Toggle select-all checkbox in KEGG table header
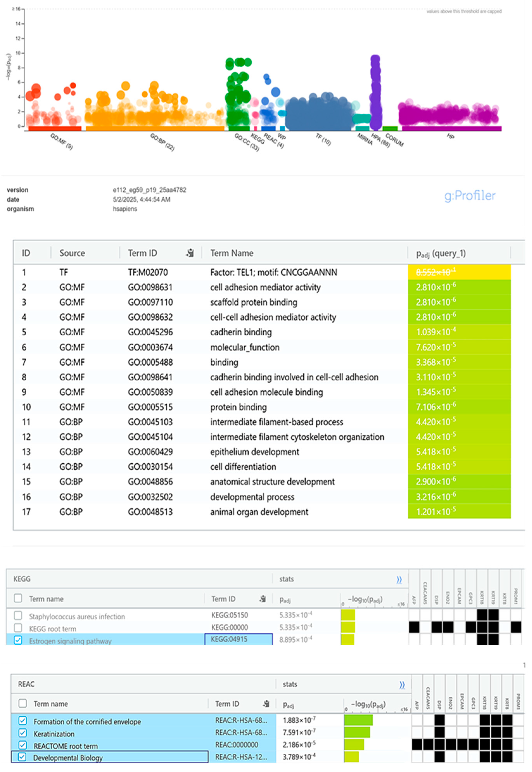Image resolution: width=532 pixels, height=772 pixels. point(18,598)
